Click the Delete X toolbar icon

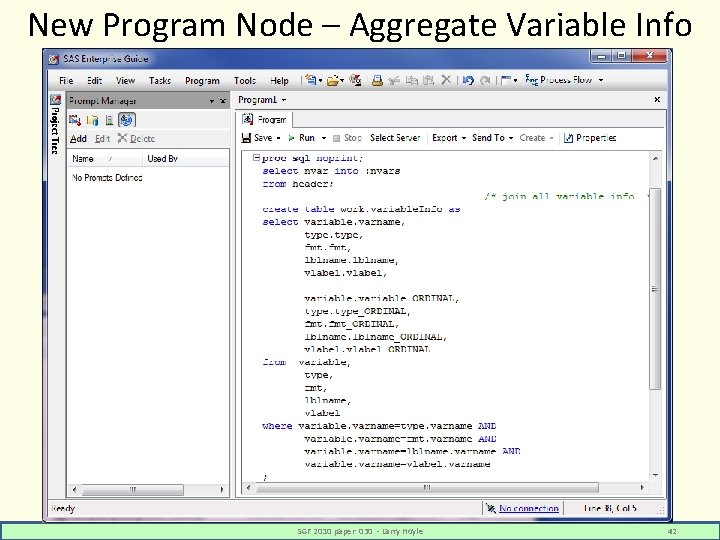(446, 80)
